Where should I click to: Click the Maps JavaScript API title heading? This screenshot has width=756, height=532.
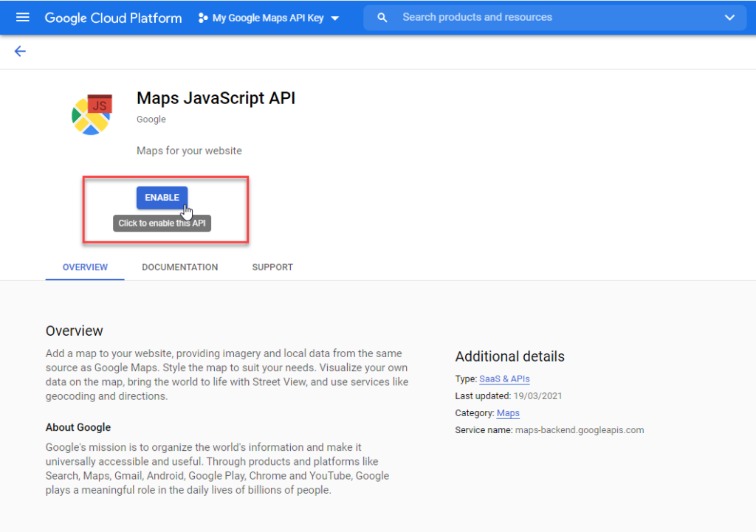point(216,98)
